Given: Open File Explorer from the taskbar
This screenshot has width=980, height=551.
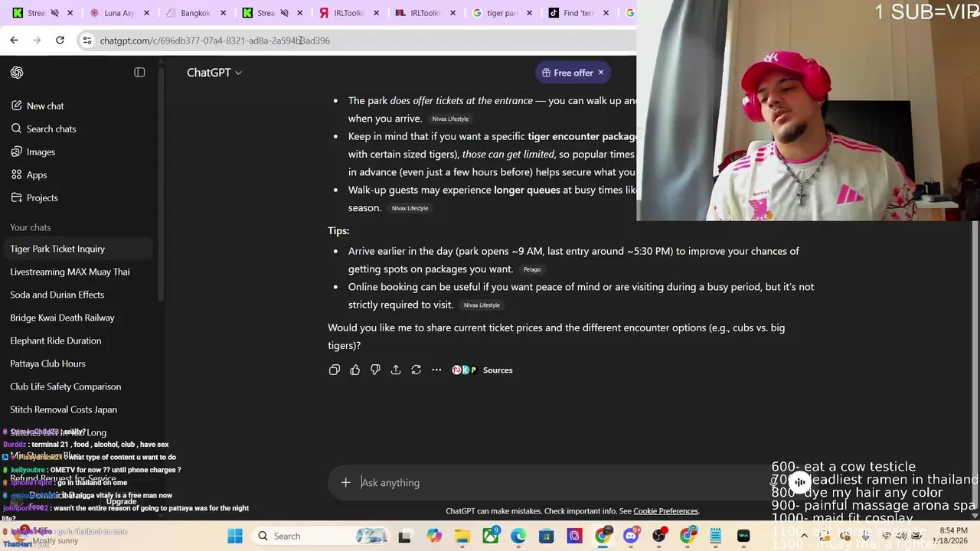Looking at the screenshot, I should coord(462,536).
